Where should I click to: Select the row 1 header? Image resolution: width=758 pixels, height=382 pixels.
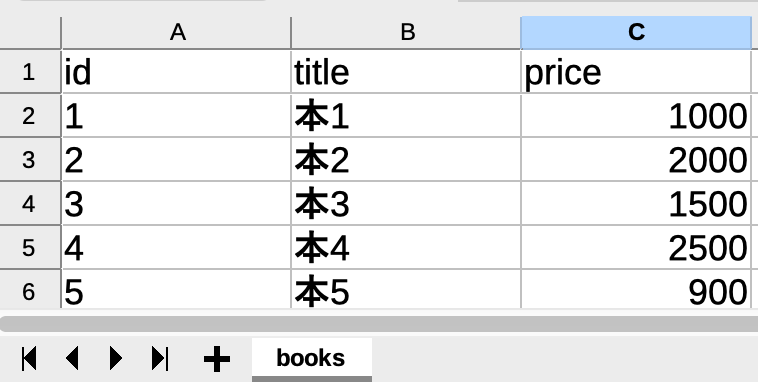pyautogui.click(x=30, y=72)
